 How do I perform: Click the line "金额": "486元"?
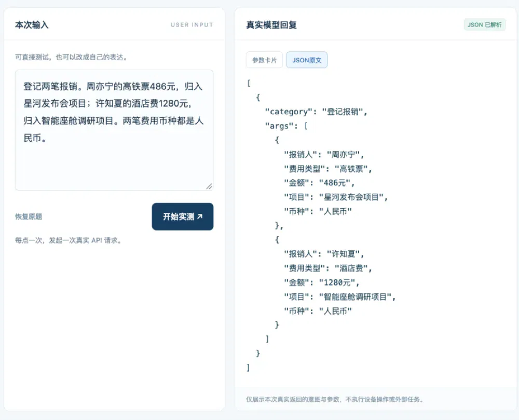[x=319, y=183]
